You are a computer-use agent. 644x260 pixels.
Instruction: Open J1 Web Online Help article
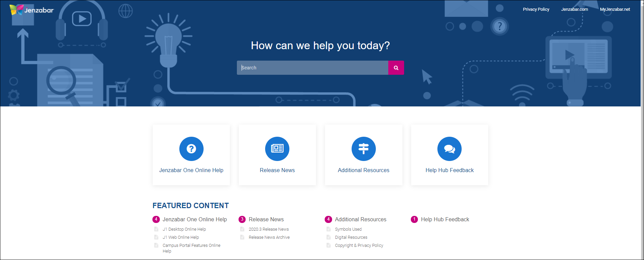tap(181, 237)
